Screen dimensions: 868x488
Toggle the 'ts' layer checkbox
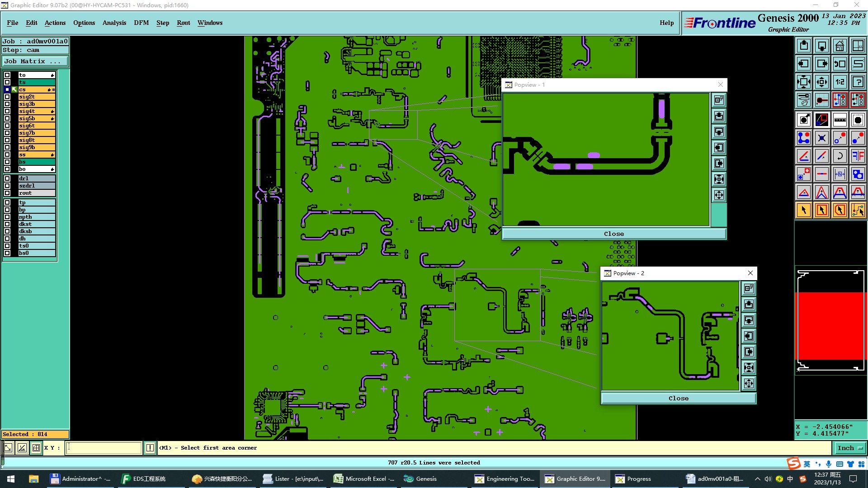pyautogui.click(x=7, y=82)
